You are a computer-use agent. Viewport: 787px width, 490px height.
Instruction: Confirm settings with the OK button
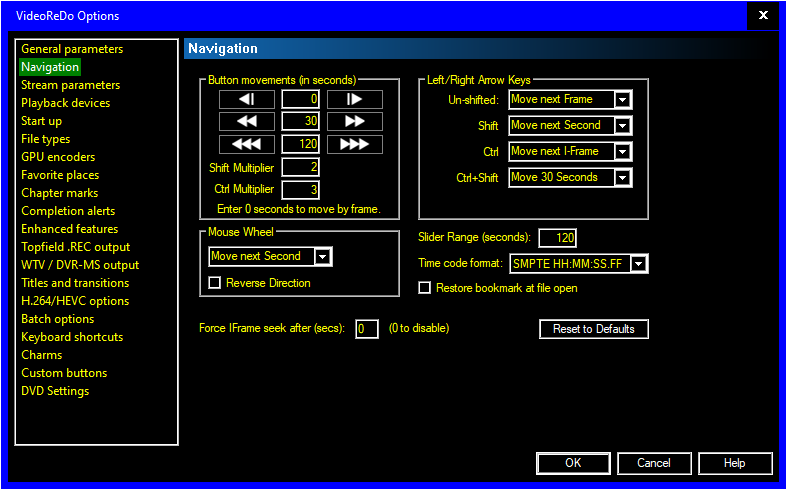click(573, 463)
